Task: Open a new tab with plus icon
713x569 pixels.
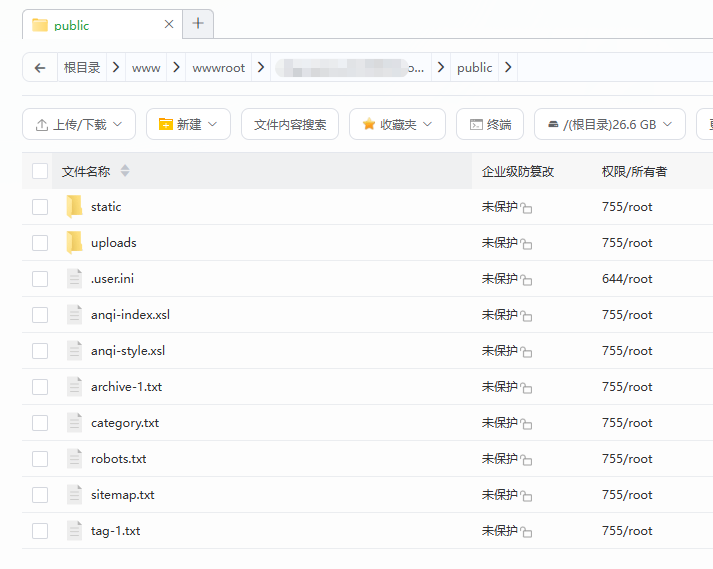Action: click(198, 24)
